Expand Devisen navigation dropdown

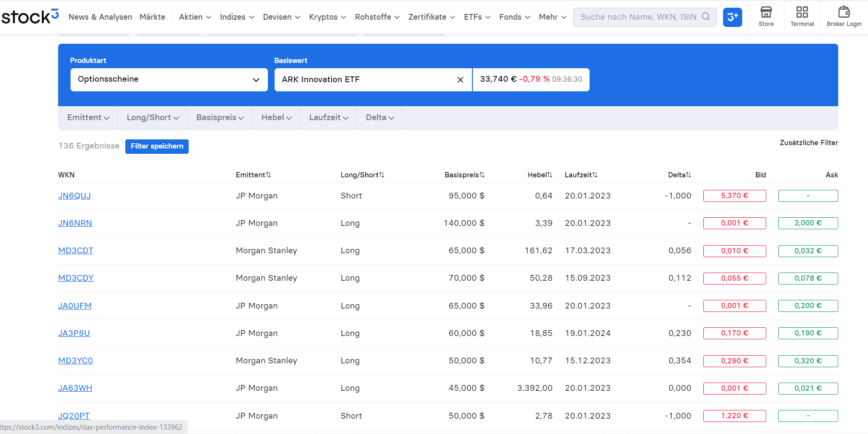point(281,17)
